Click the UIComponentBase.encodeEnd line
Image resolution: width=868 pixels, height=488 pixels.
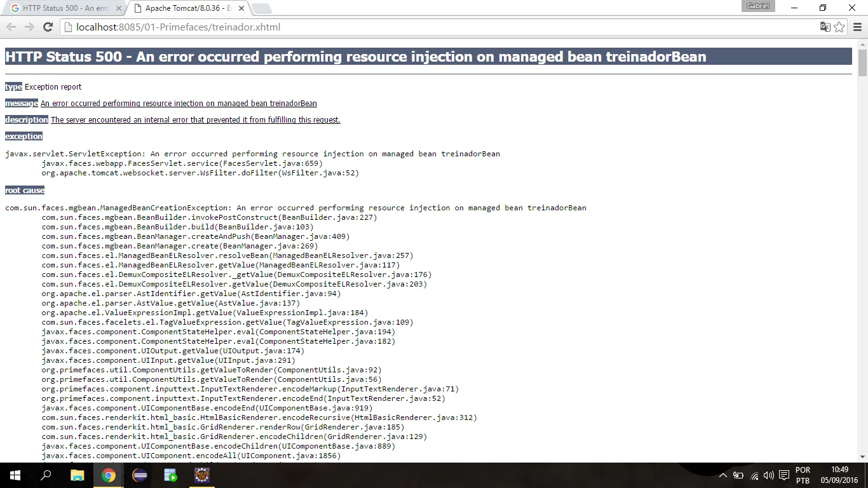[207, 408]
